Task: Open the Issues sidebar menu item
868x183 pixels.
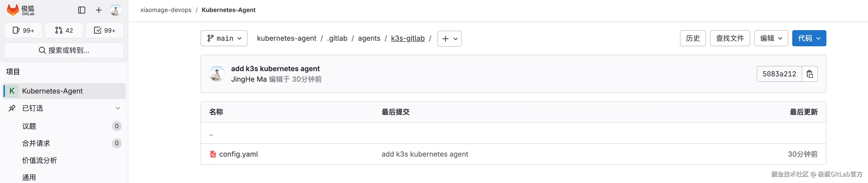Action: coord(29,126)
